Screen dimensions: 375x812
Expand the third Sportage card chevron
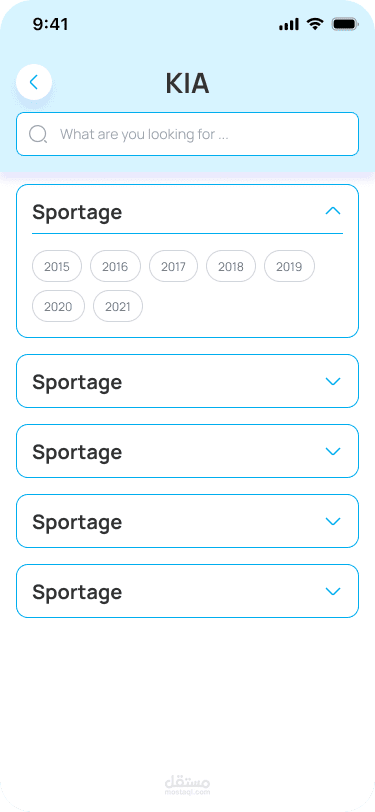(x=333, y=451)
